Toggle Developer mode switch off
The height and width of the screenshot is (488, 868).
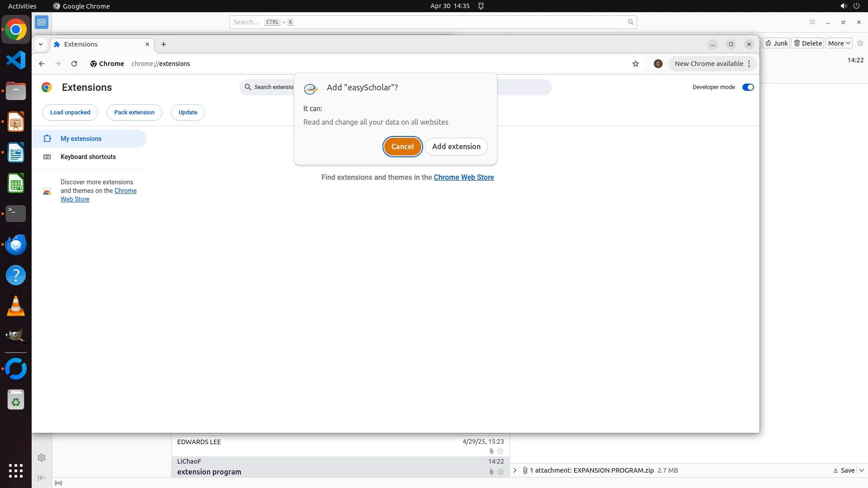[748, 87]
